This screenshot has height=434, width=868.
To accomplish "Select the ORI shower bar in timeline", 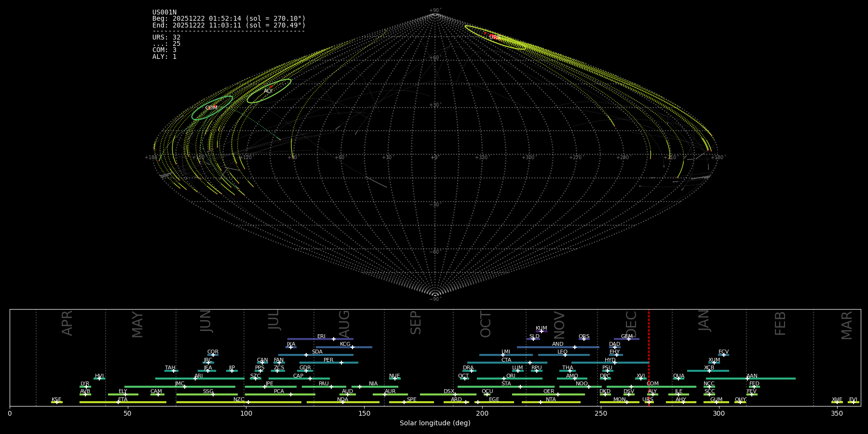I will [x=510, y=379].
